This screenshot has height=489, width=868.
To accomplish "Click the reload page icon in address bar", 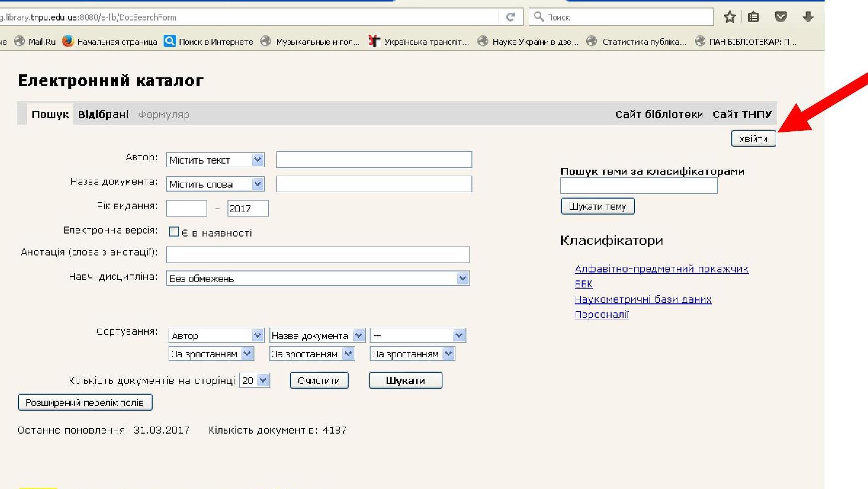I will 510,17.
